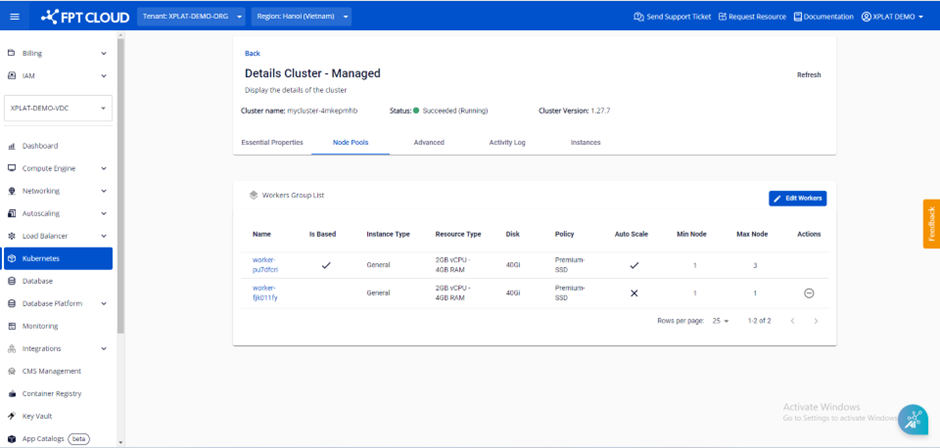Click the Key Vault sidebar icon

[12, 415]
